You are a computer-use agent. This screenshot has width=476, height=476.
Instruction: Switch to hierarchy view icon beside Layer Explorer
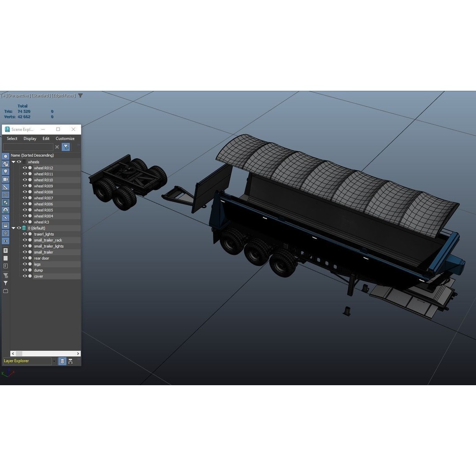(x=71, y=361)
